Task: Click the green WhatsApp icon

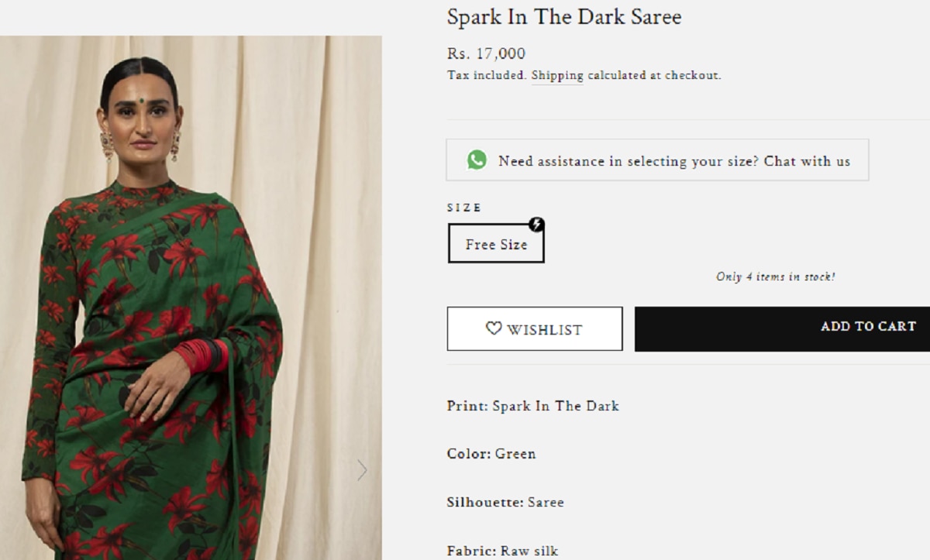Action: pos(477,160)
